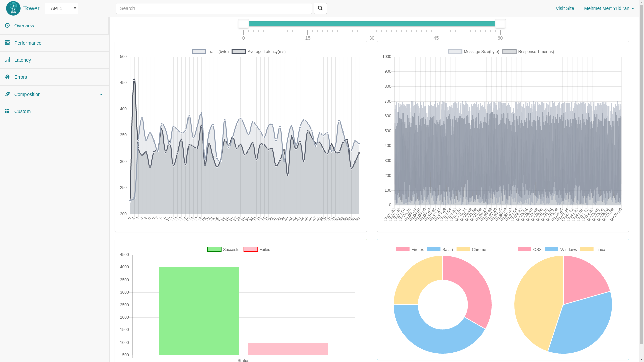This screenshot has height=362, width=644.
Task: Toggle the Failed legend entry
Action: click(x=257, y=250)
